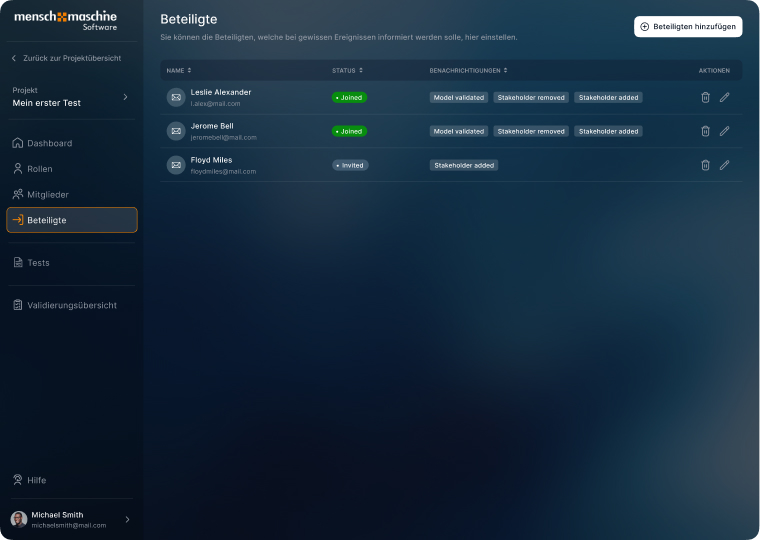Click Leslie Alexander's mail avatar icon
The width and height of the screenshot is (760, 540).
[176, 97]
